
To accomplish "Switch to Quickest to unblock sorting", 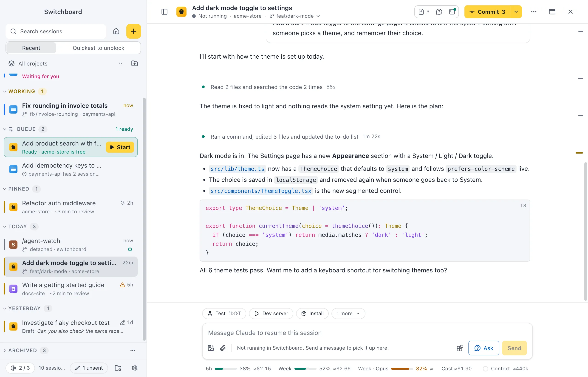I will point(98,48).
